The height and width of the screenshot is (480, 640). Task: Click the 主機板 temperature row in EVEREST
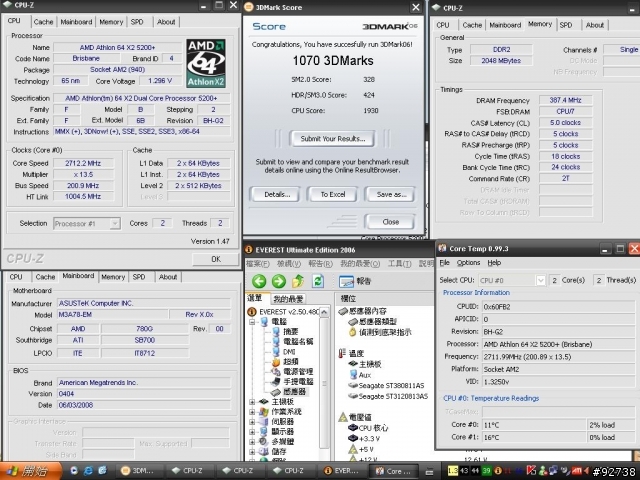click(x=365, y=364)
